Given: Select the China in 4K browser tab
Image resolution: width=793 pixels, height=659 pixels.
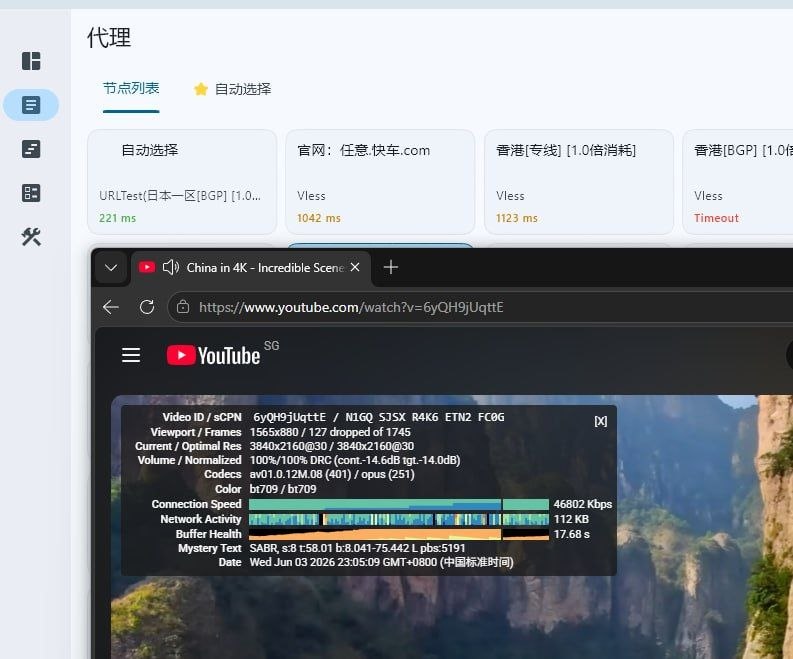Looking at the screenshot, I should 251,268.
